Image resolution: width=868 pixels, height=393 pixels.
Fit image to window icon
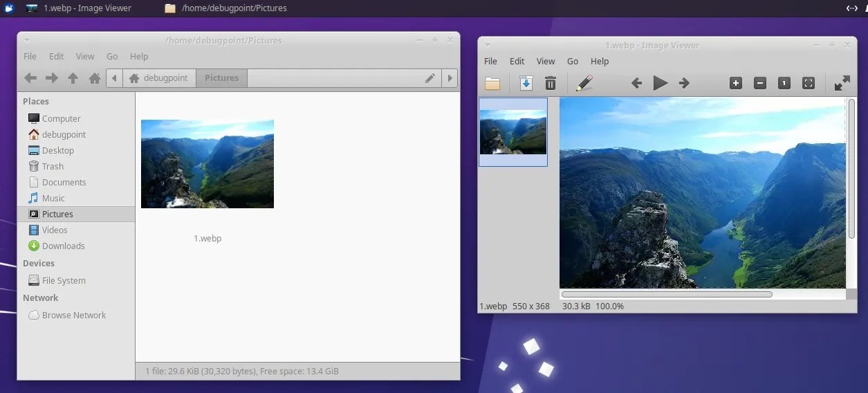click(809, 84)
